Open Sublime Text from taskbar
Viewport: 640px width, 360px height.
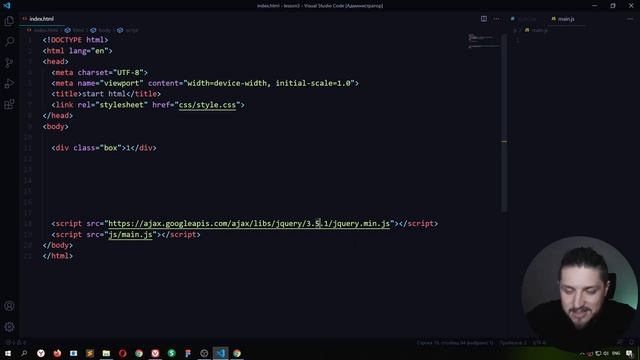click(x=90, y=353)
